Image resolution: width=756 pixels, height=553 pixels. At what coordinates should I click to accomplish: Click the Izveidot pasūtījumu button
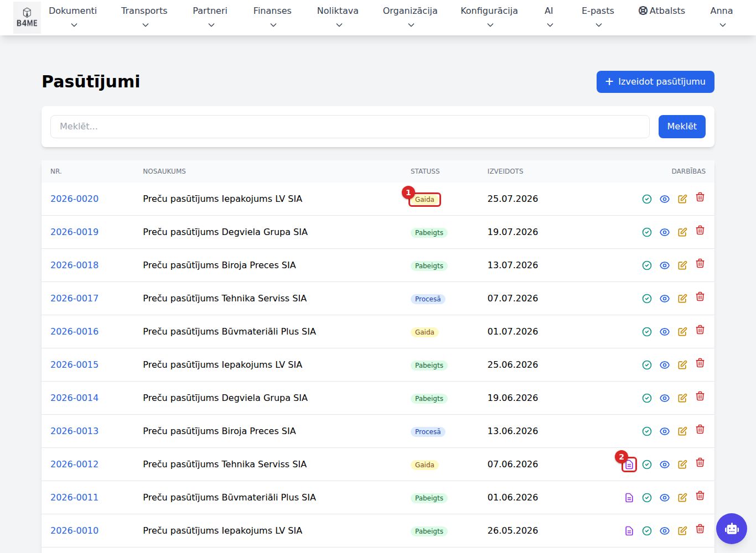point(655,82)
